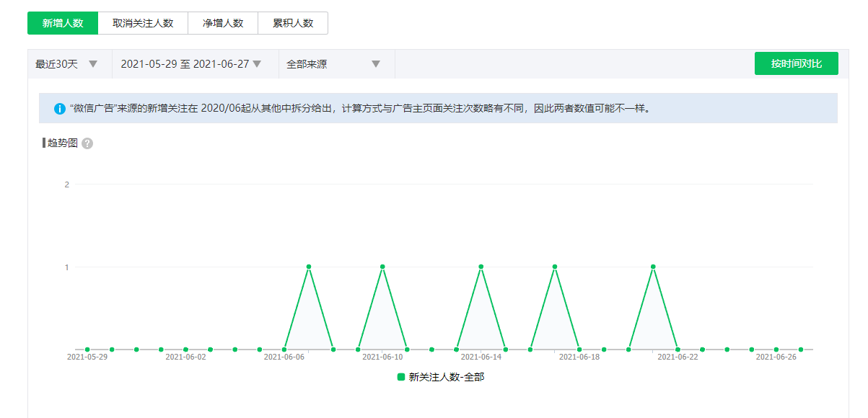
Task: Toggle the 新关注人数-全部 legend green marker
Action: coord(401,377)
